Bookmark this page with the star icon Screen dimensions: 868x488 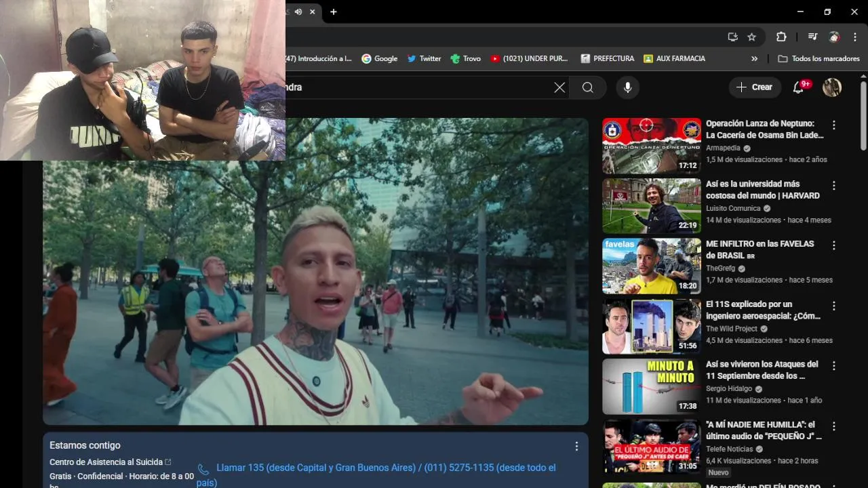point(751,37)
